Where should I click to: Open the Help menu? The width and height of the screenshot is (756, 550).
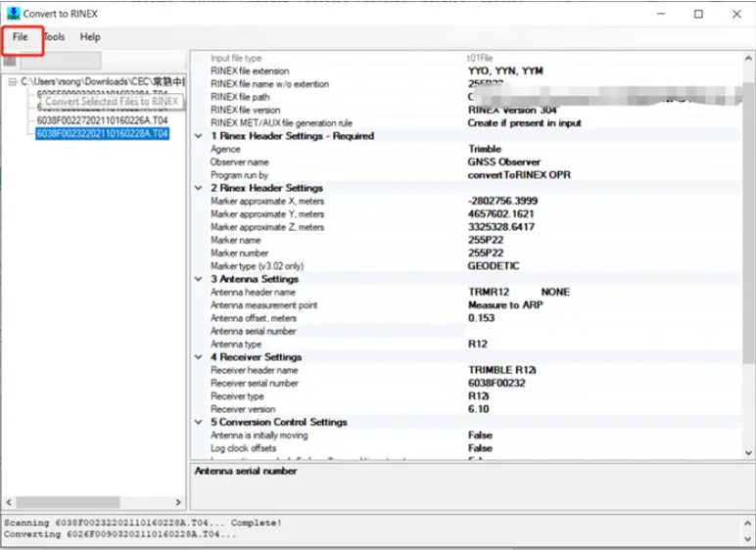pyautogui.click(x=90, y=37)
